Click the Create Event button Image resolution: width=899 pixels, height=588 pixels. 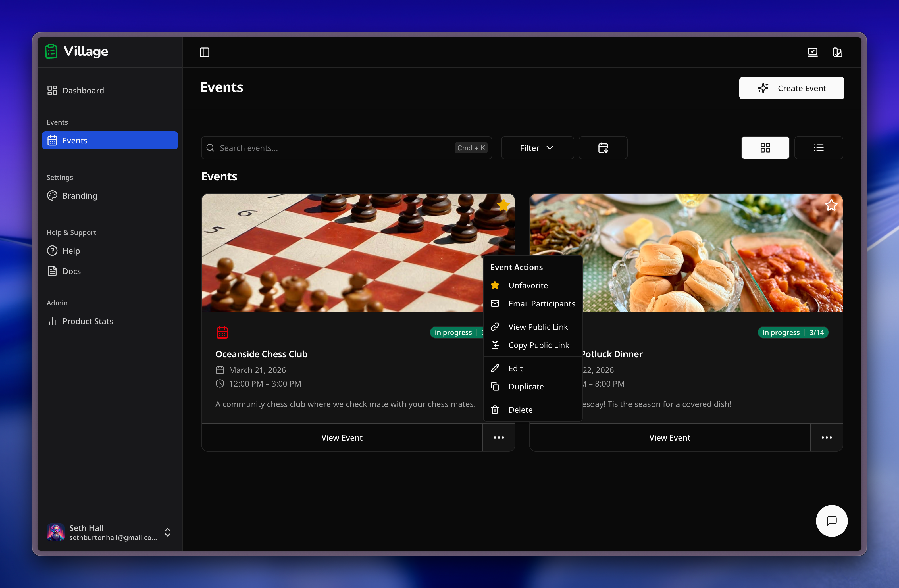click(x=791, y=88)
